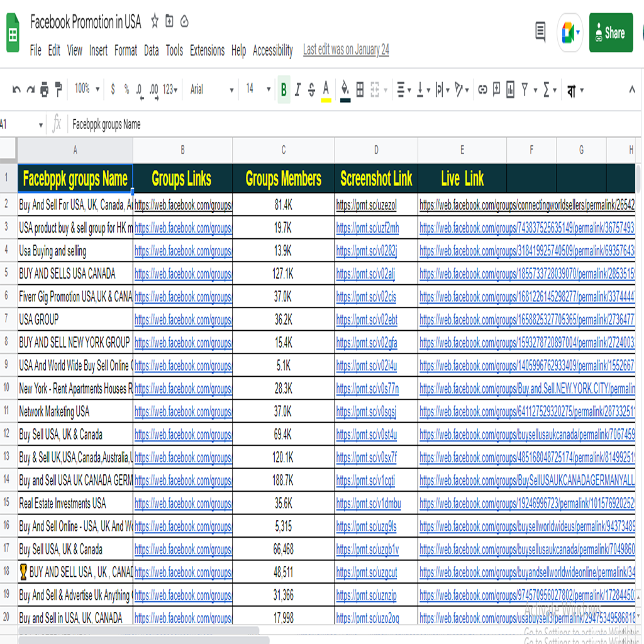
Task: Format selection as currency
Action: (x=113, y=89)
